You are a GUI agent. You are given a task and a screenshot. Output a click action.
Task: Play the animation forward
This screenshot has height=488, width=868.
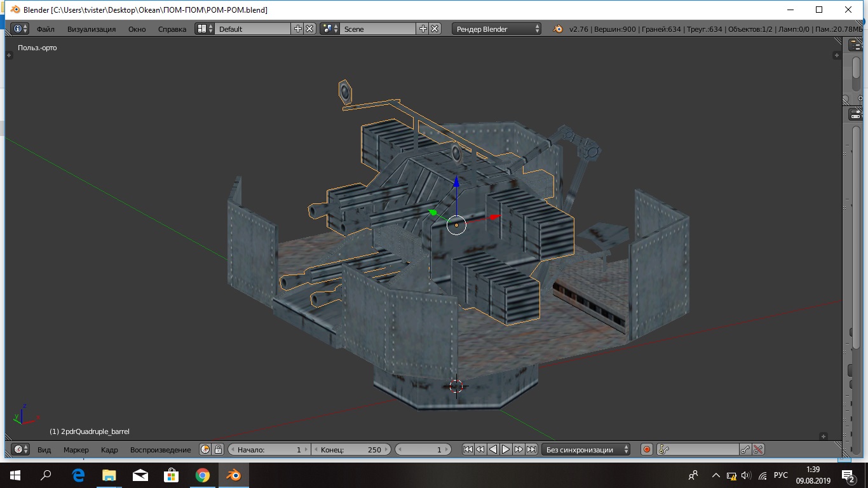point(506,449)
